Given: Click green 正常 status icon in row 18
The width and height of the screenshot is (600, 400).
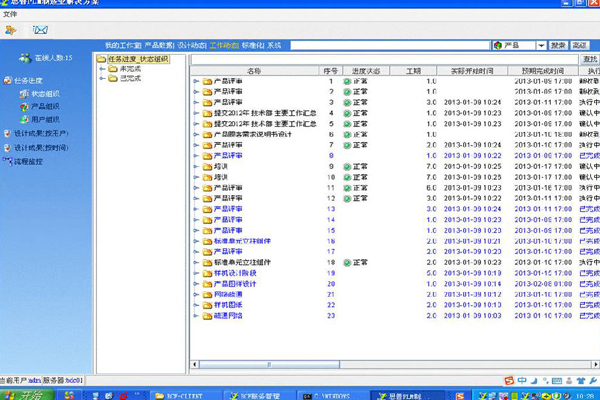Looking at the screenshot, I should 347,263.
